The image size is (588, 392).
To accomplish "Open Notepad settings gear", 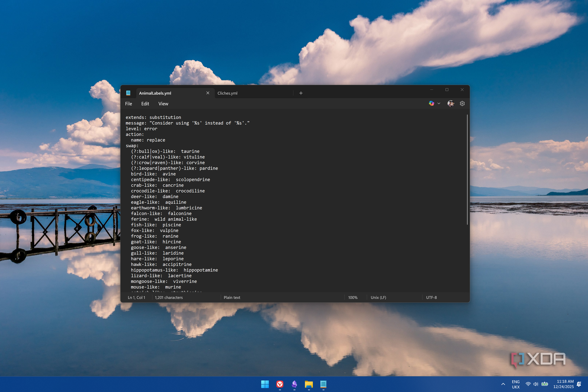I will click(462, 103).
